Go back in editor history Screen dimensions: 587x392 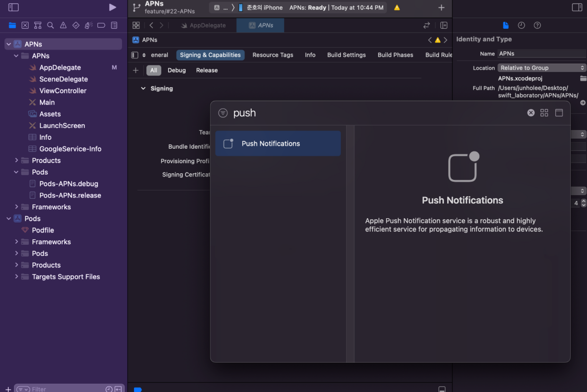151,25
